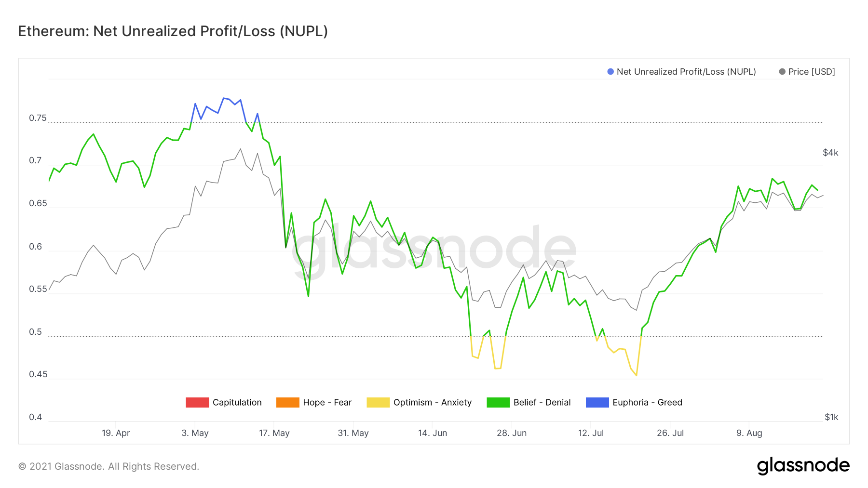The height and width of the screenshot is (488, 868).
Task: Click the gray Price legend dot
Action: point(782,72)
